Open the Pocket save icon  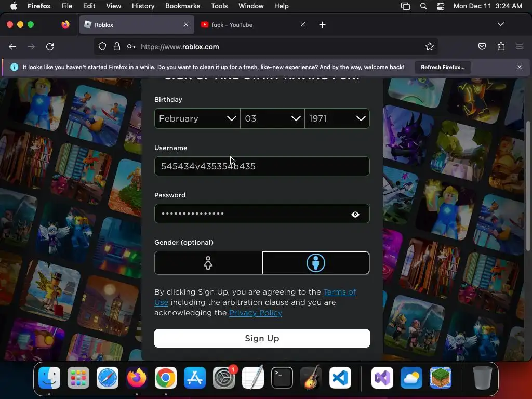click(x=482, y=46)
